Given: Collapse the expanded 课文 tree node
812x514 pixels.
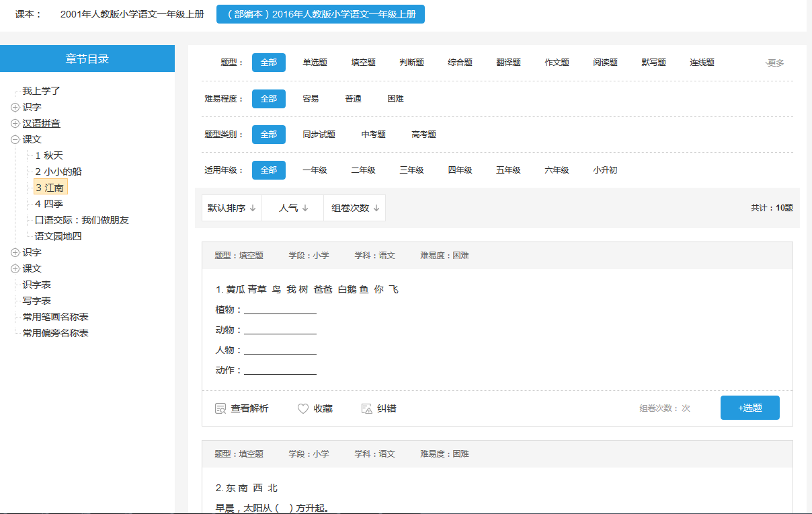Looking at the screenshot, I should pyautogui.click(x=15, y=139).
